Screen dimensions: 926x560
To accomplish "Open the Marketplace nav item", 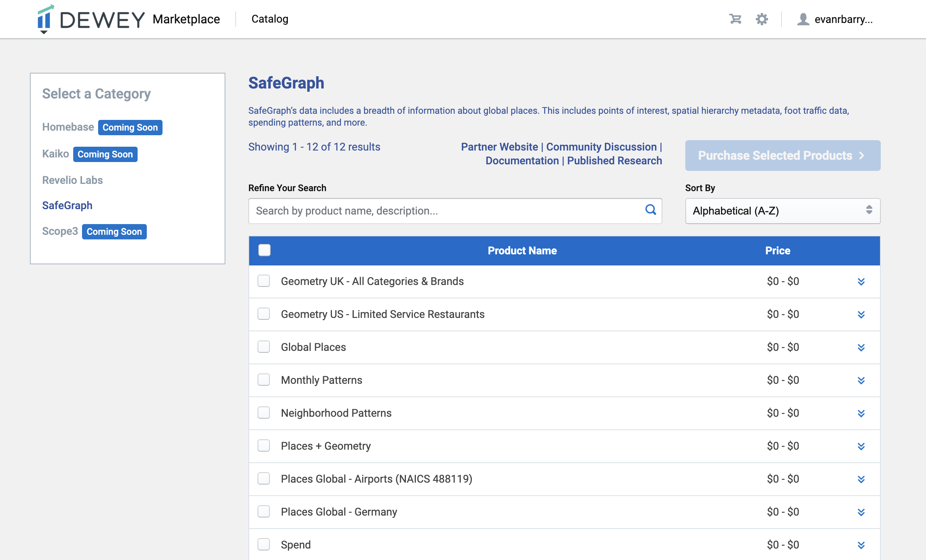I will pyautogui.click(x=186, y=19).
